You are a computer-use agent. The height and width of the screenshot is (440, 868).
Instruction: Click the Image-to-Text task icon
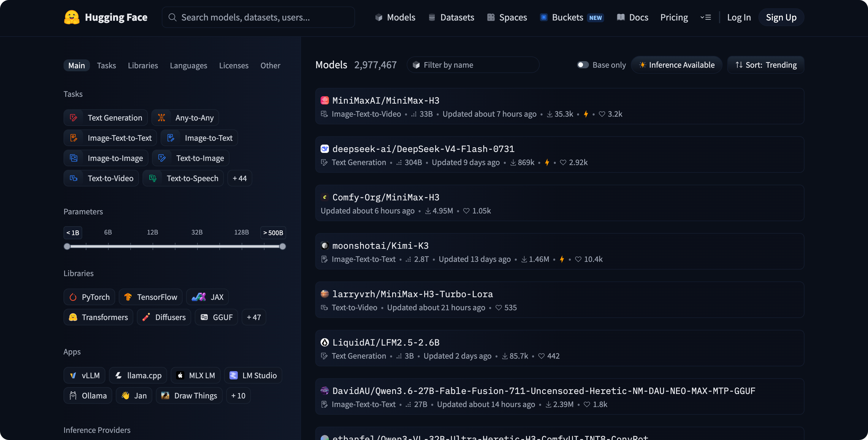(x=171, y=138)
